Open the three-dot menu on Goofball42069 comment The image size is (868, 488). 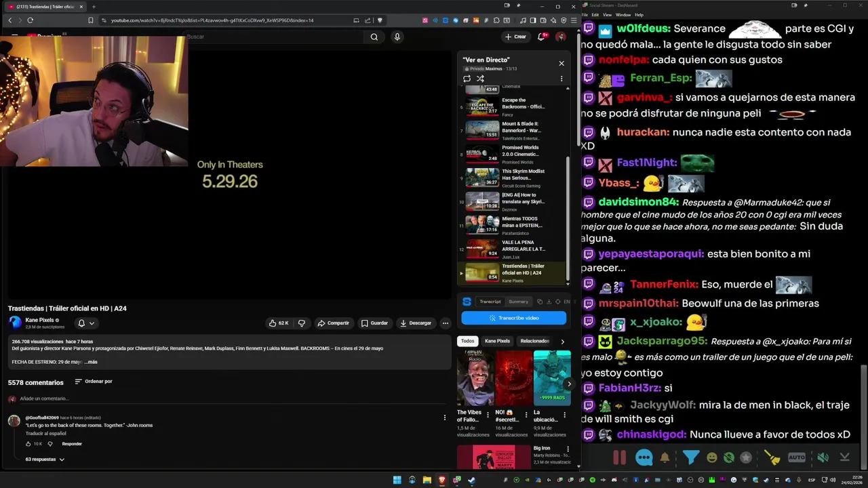(x=445, y=418)
